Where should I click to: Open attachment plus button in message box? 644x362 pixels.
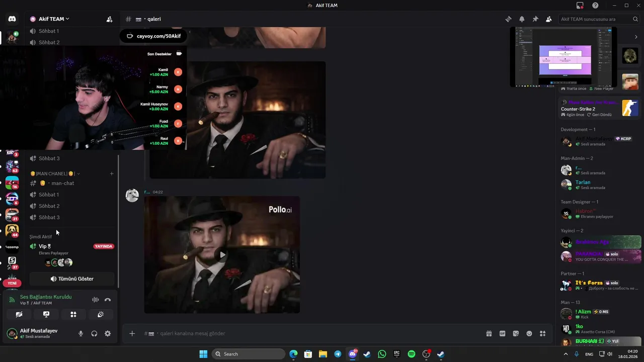pyautogui.click(x=132, y=333)
